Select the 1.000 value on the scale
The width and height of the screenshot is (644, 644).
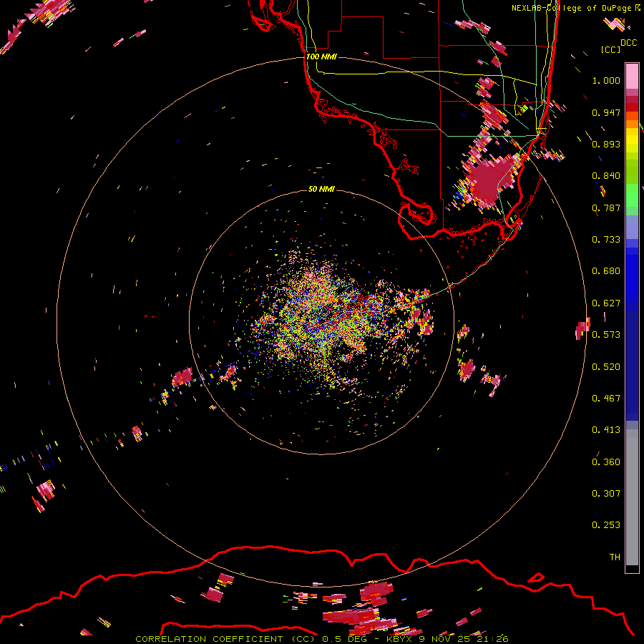[x=606, y=80]
